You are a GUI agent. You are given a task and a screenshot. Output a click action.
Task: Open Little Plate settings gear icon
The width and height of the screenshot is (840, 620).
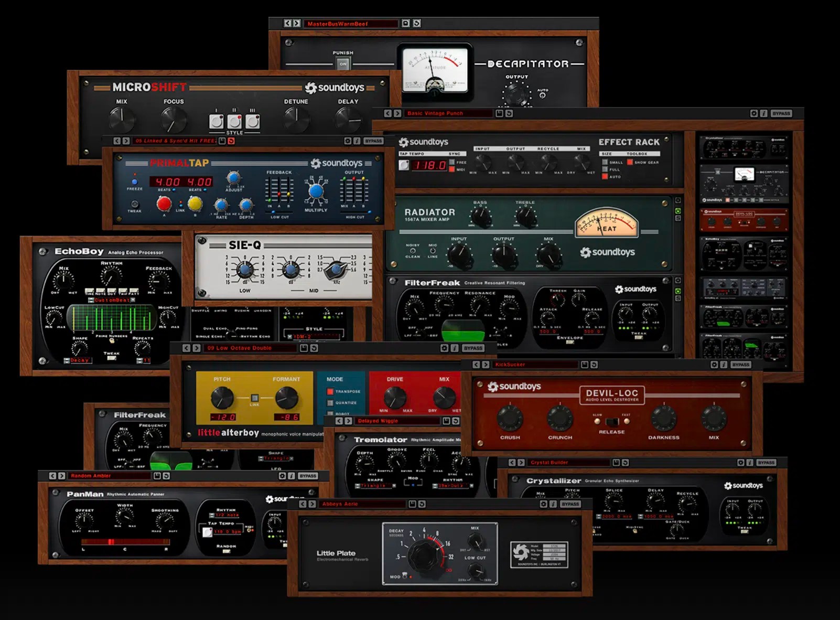[x=544, y=504]
